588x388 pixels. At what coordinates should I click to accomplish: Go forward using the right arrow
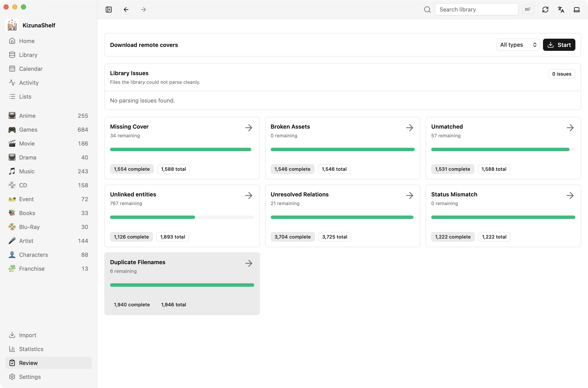pos(143,9)
